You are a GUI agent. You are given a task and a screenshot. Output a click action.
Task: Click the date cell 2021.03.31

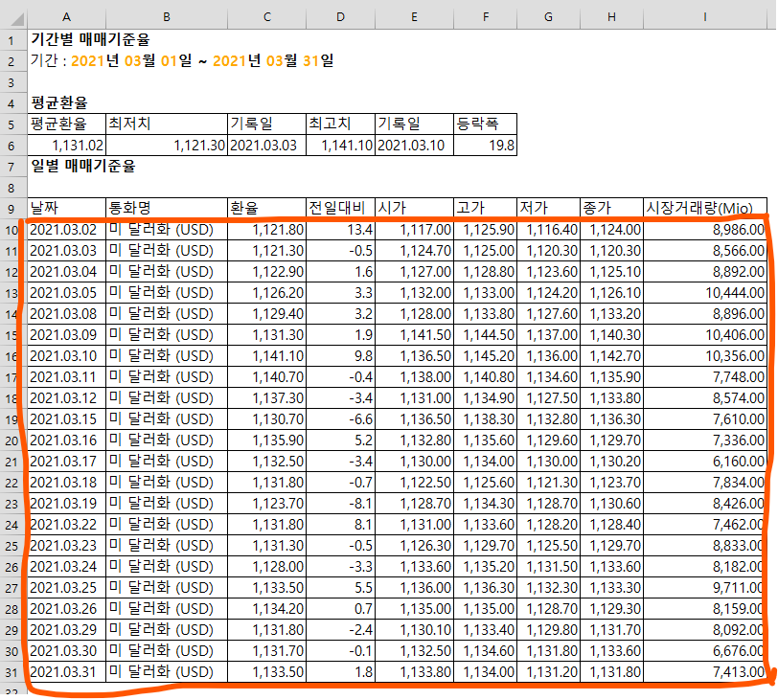(x=66, y=671)
